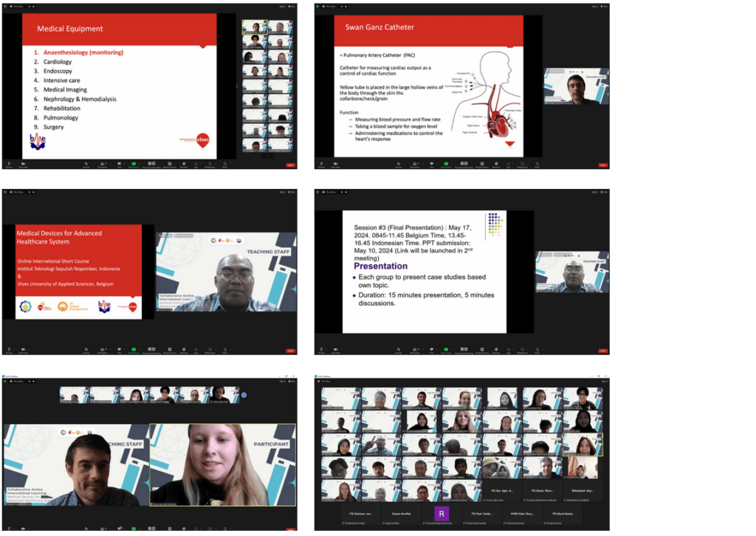Toggle Stop Video in Medical Equipment meeting window
756x536 pixels.
click(x=24, y=165)
